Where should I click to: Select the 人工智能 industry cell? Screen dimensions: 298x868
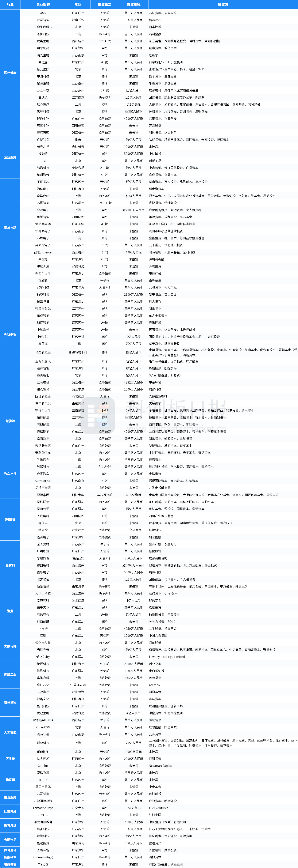pos(10,733)
